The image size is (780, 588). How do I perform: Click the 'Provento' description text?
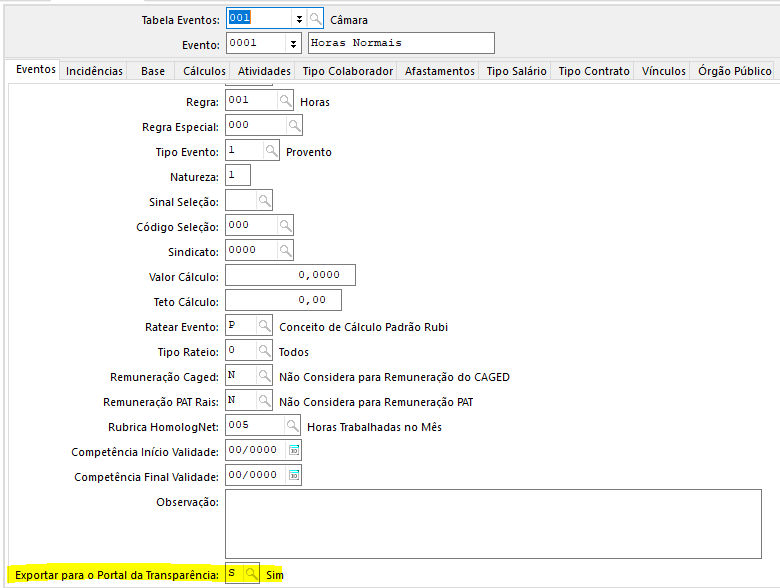(x=309, y=152)
